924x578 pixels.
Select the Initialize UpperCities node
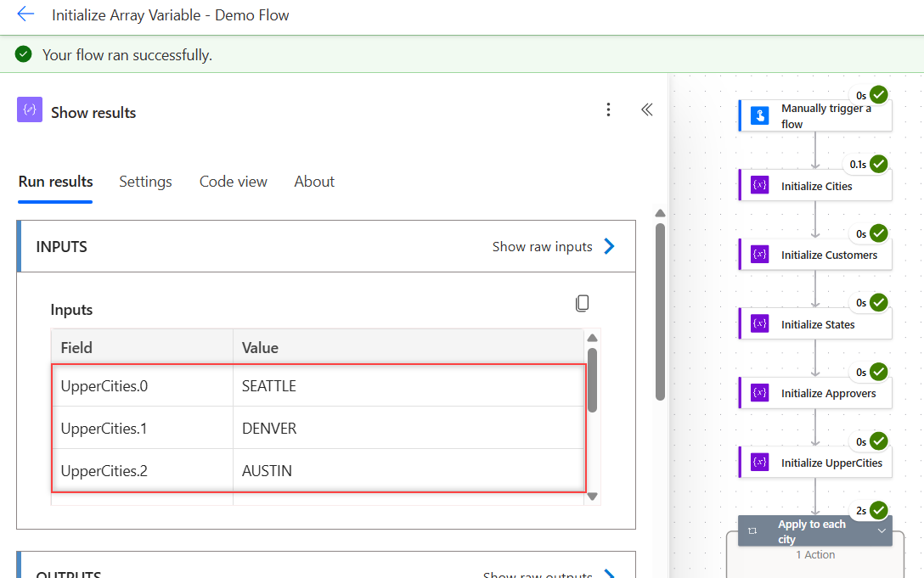click(x=815, y=462)
